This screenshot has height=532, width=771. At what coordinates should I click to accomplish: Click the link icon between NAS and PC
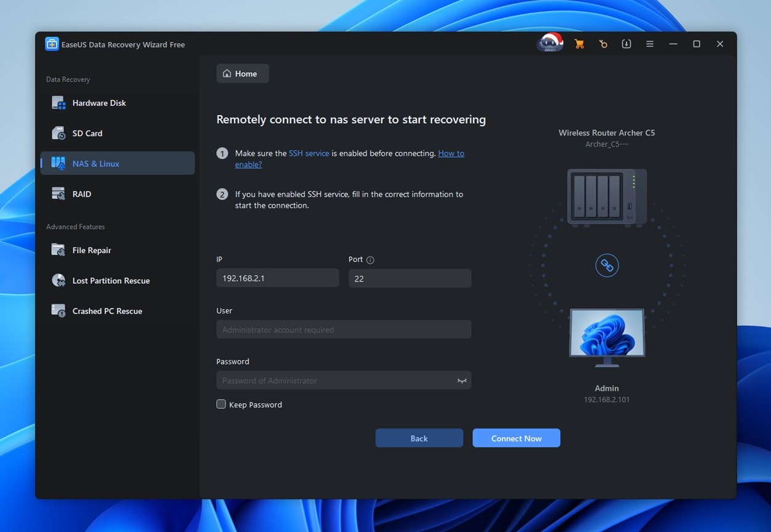[x=607, y=265]
